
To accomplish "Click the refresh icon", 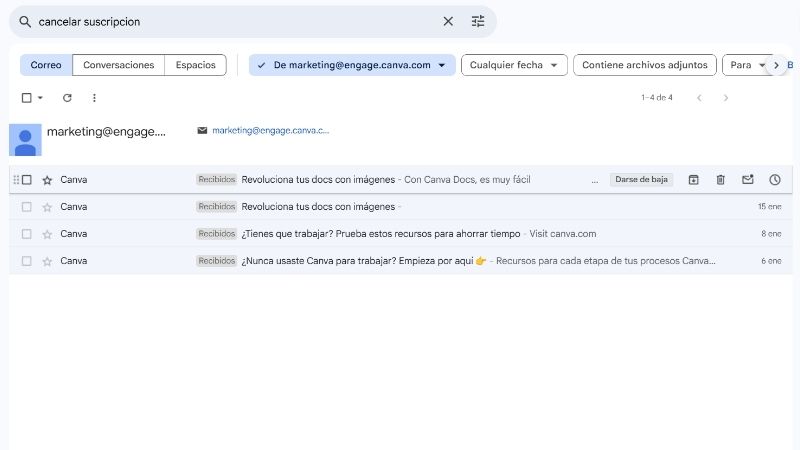I will (x=67, y=97).
